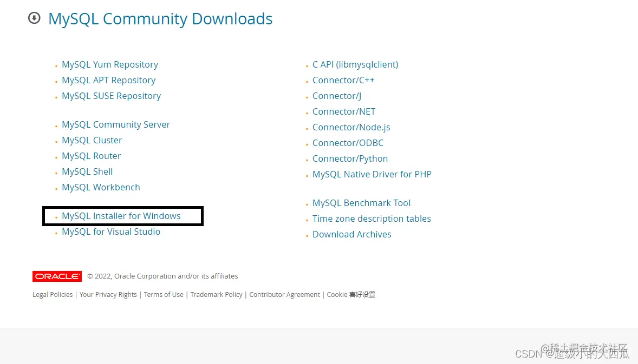Viewport: 638px width, 364px height.
Task: Open Connector/J link
Action: pos(337,96)
